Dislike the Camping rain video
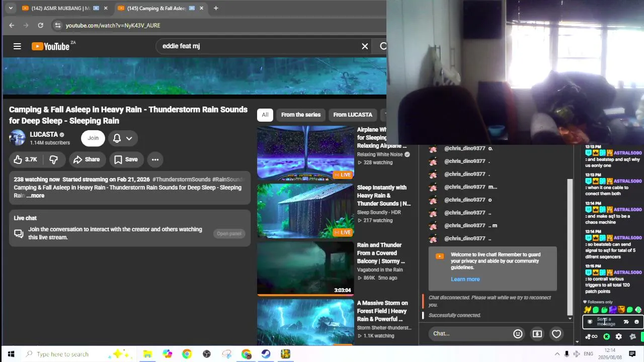 click(x=53, y=159)
